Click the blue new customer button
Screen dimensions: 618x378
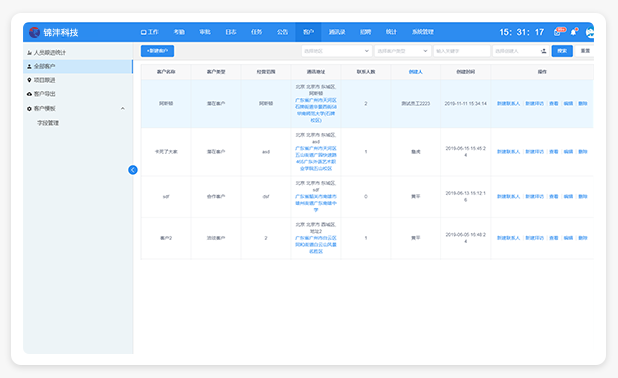(157, 51)
